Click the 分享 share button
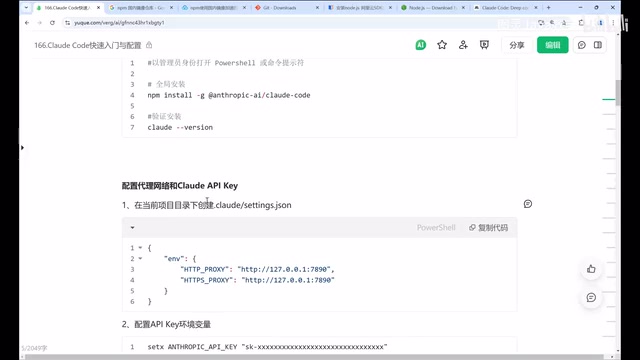The width and height of the screenshot is (640, 360). (516, 45)
